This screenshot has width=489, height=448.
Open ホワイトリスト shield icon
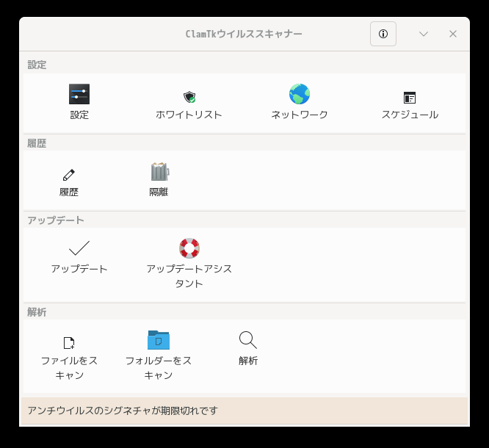[189, 97]
